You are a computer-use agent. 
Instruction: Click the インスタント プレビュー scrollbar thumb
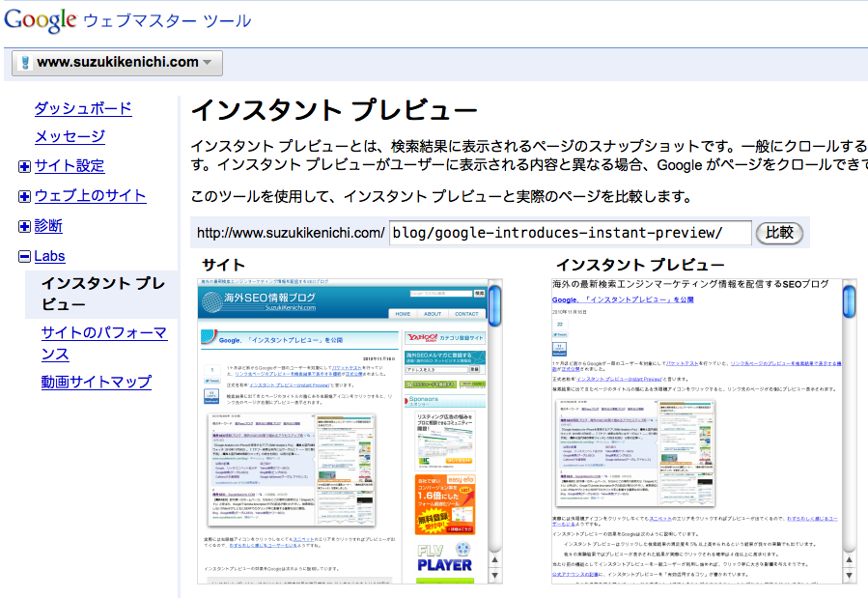coord(850,301)
